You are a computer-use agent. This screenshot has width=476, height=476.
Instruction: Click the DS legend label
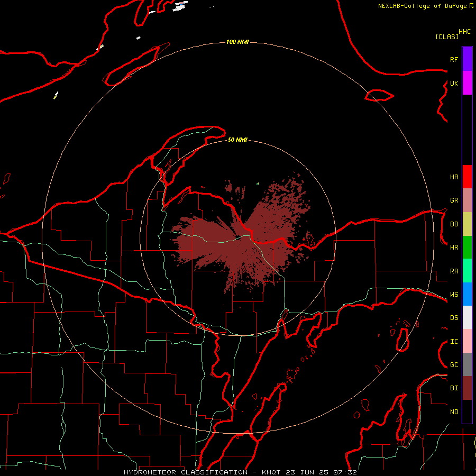(x=454, y=318)
